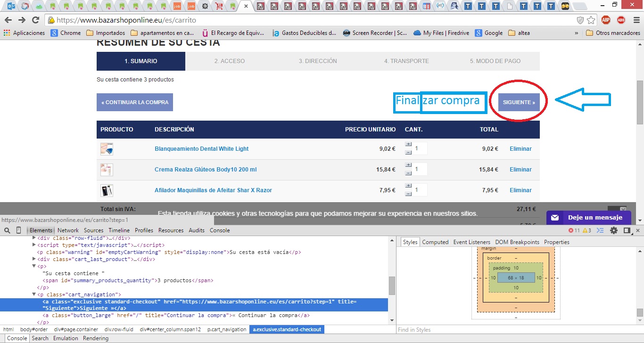
Task: Switch to the gear icon browser tab
Action: click(205, 6)
